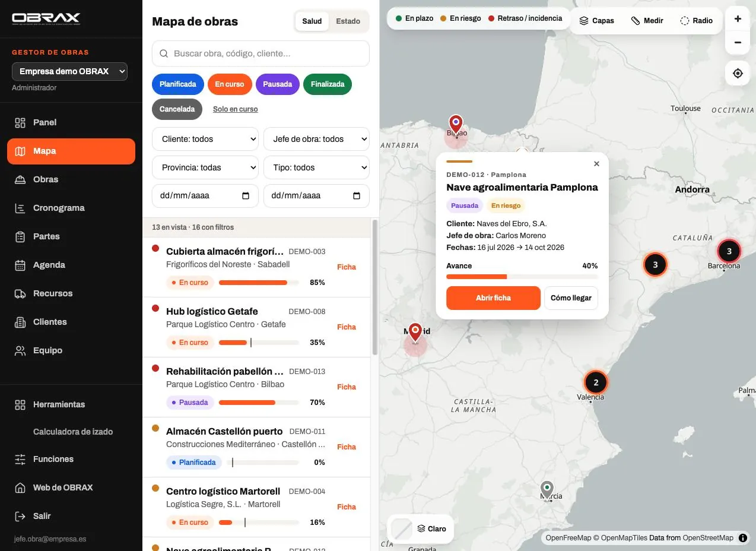Zoom in on the map
756x551 pixels.
738,19
